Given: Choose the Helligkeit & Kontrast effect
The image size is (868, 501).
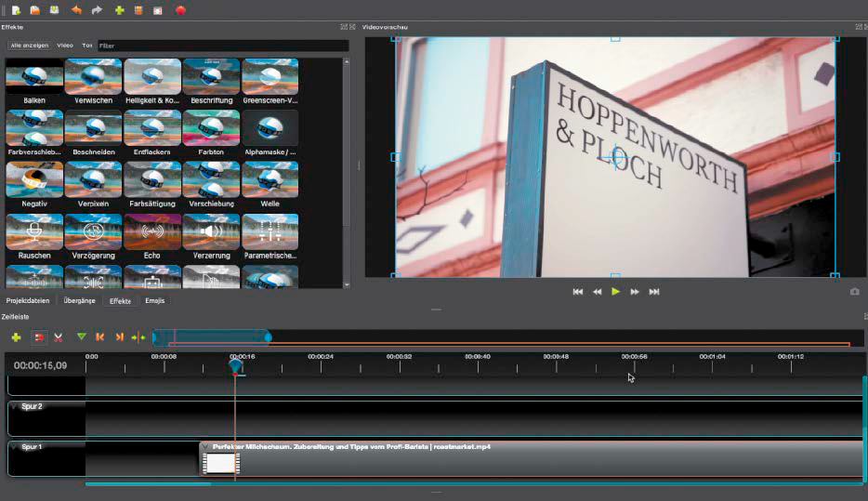Looking at the screenshot, I should tap(152, 82).
